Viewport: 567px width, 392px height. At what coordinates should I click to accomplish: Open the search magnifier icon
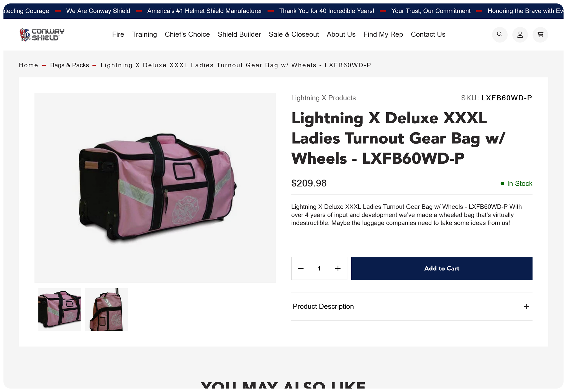point(500,34)
